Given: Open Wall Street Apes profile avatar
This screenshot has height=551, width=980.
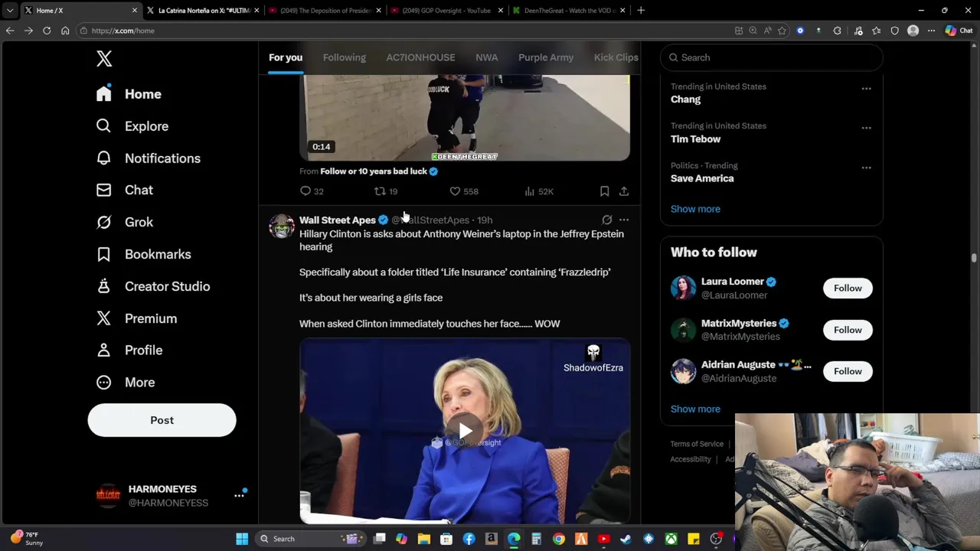Looking at the screenshot, I should click(x=282, y=227).
